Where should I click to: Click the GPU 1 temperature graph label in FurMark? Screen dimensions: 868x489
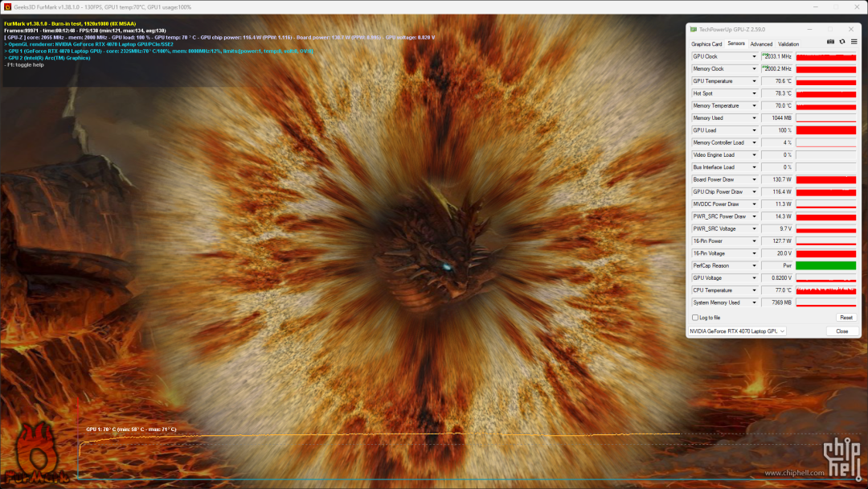131,429
